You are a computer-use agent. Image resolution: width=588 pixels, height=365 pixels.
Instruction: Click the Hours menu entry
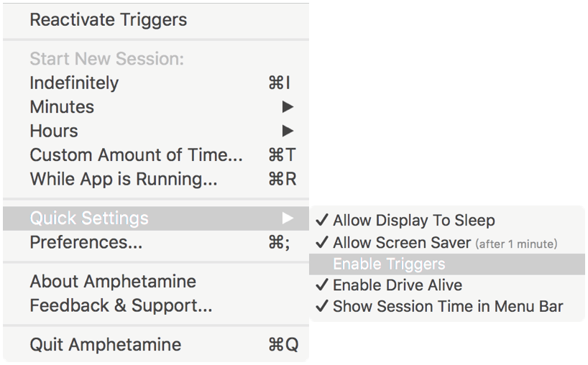click(54, 131)
